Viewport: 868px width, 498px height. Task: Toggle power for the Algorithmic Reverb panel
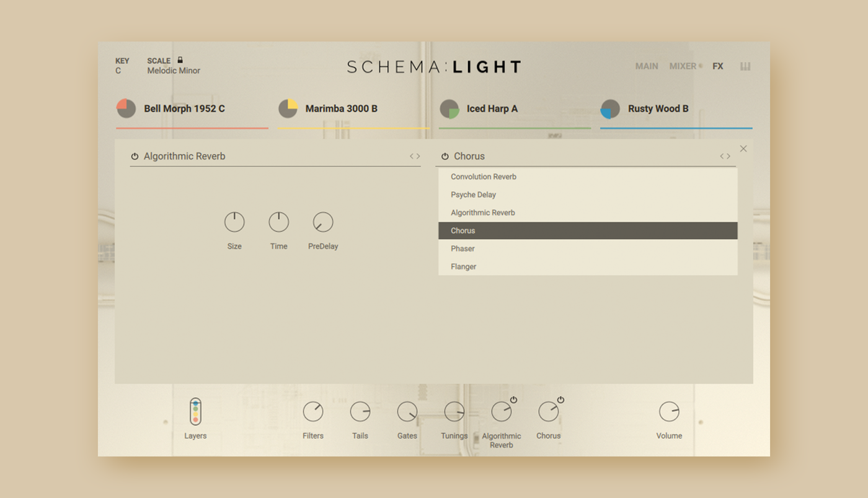135,157
